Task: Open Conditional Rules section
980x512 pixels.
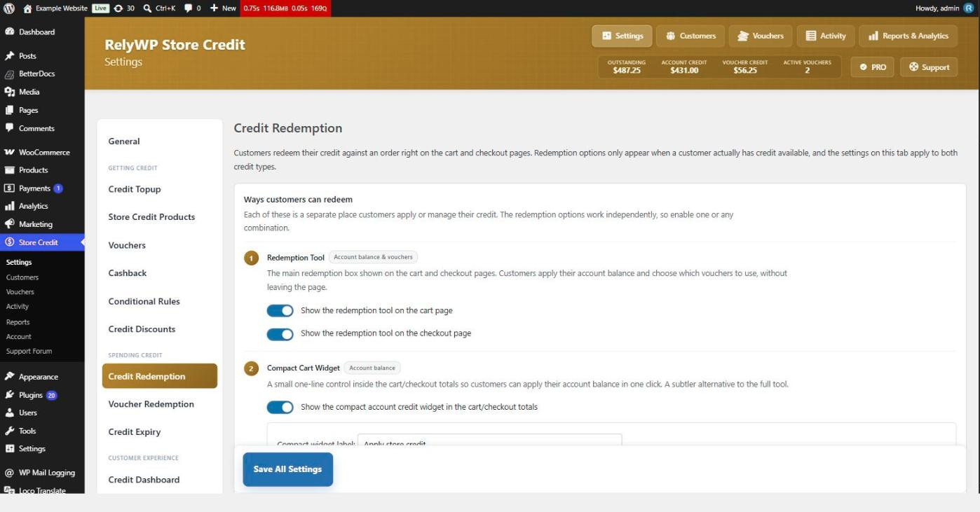Action: (160, 301)
